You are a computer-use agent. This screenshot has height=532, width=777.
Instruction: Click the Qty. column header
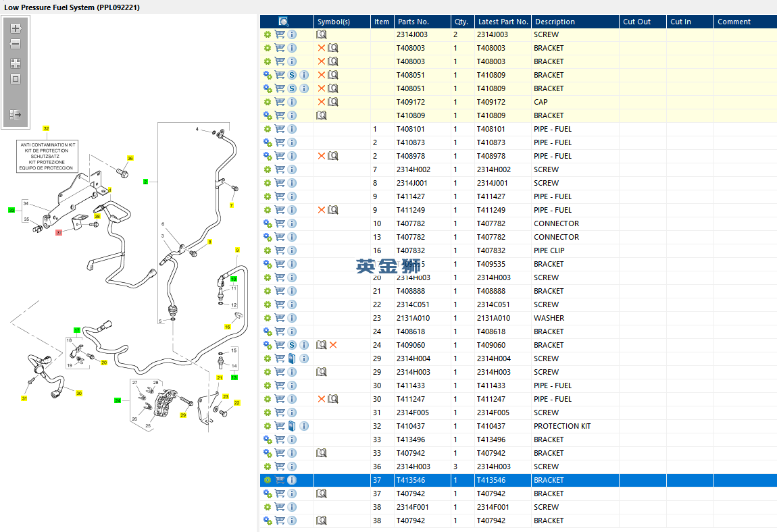[461, 22]
